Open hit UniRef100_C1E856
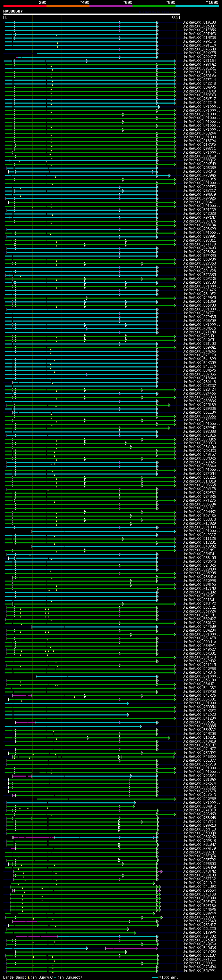Screen dimensions: 222x980 [199, 30]
